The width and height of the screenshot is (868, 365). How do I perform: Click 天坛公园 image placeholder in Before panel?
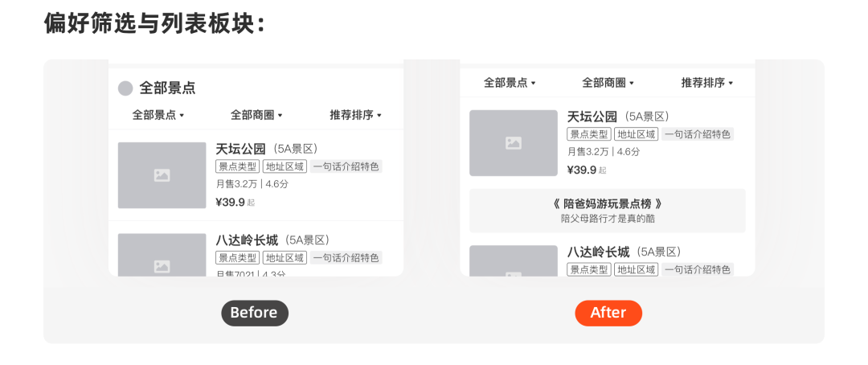tap(162, 175)
